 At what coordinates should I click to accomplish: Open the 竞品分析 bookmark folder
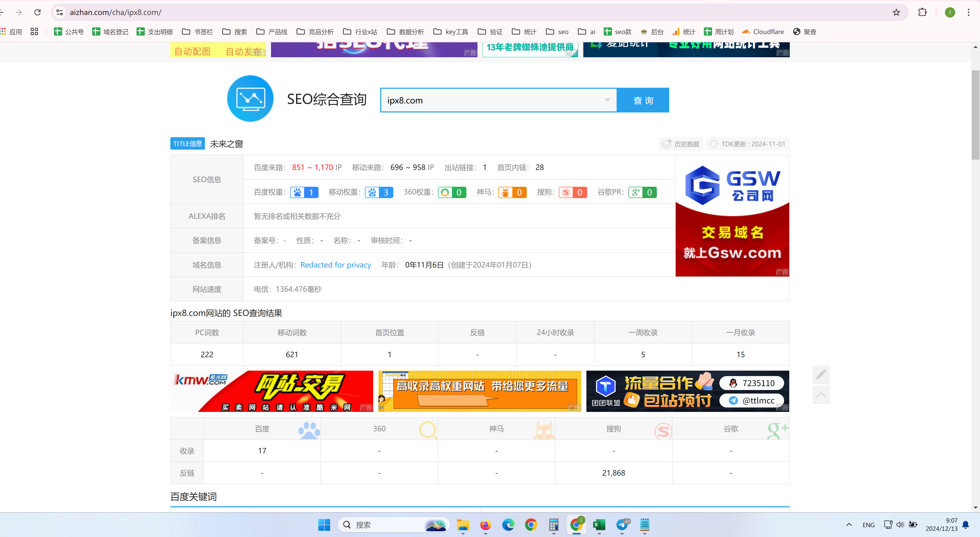coord(315,31)
